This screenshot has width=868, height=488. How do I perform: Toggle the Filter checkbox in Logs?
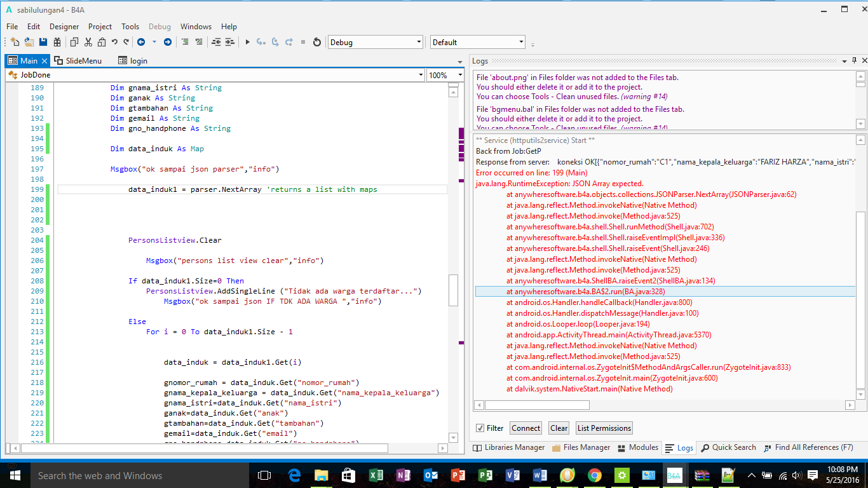click(480, 428)
